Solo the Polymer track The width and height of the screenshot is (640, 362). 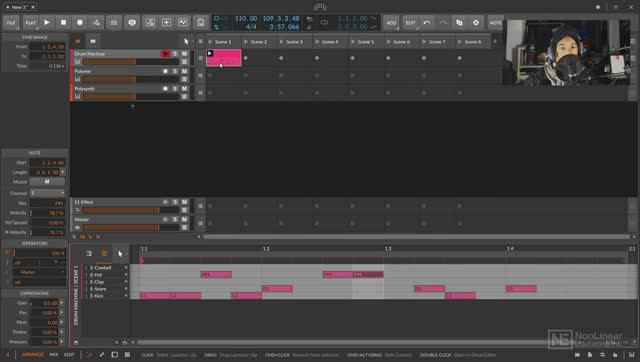point(175,71)
